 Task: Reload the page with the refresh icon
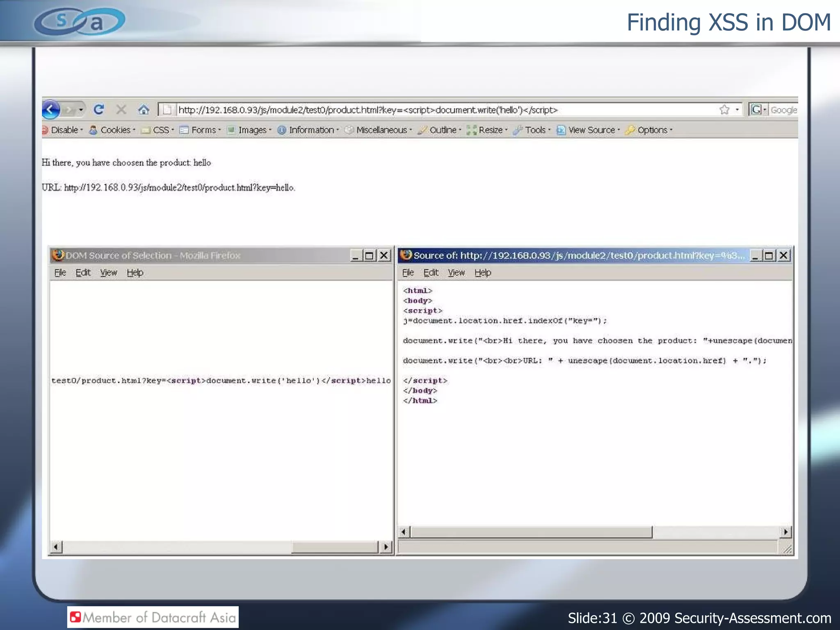(99, 110)
